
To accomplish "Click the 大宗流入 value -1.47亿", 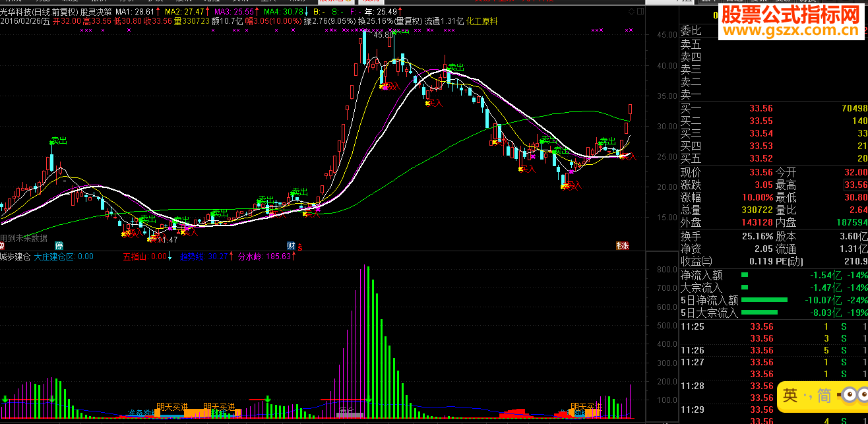I will [x=824, y=288].
